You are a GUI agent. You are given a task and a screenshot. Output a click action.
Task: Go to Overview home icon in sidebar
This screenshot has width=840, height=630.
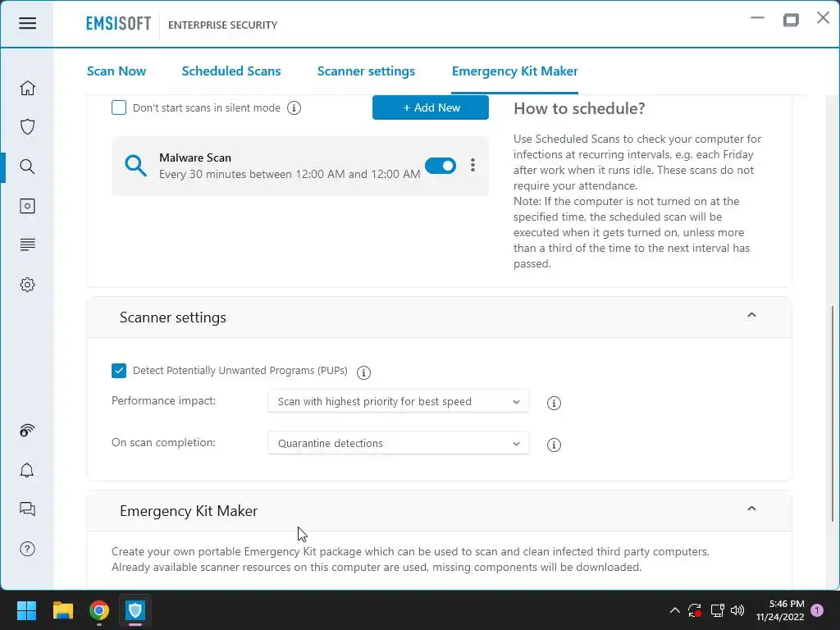27,88
